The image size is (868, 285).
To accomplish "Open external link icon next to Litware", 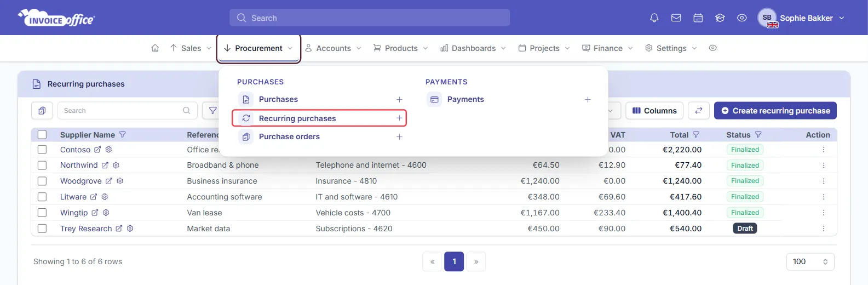I will [x=94, y=197].
